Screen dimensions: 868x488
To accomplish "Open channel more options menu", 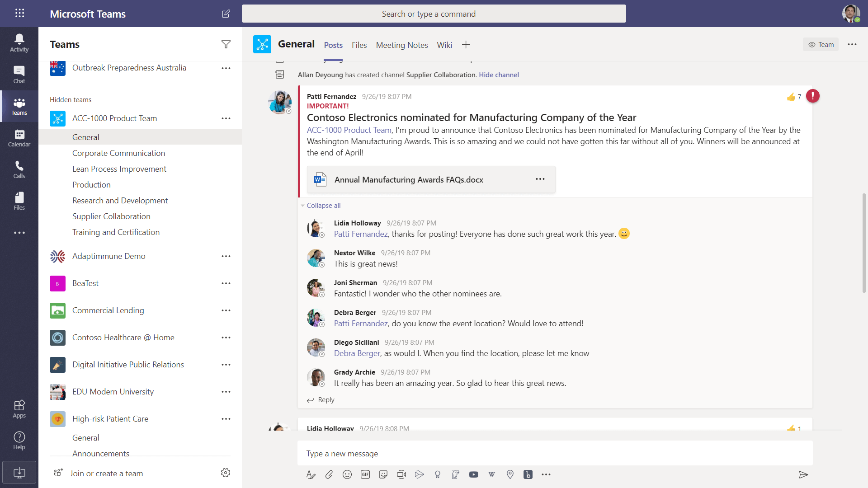I will (852, 44).
